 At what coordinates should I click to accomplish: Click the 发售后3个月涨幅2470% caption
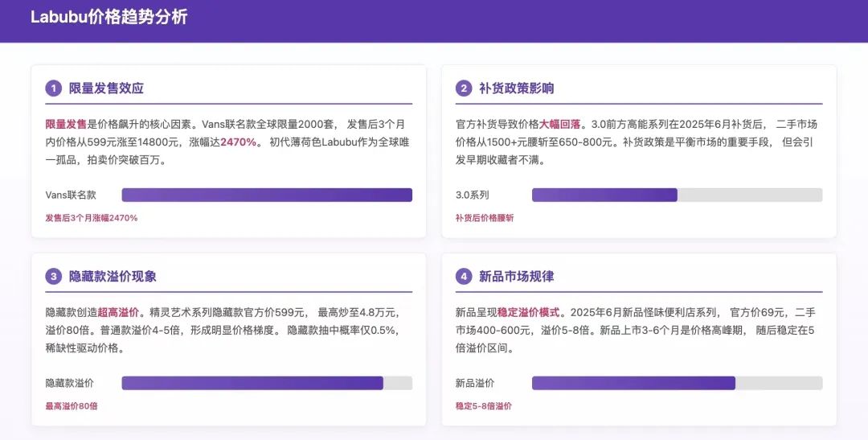point(92,218)
